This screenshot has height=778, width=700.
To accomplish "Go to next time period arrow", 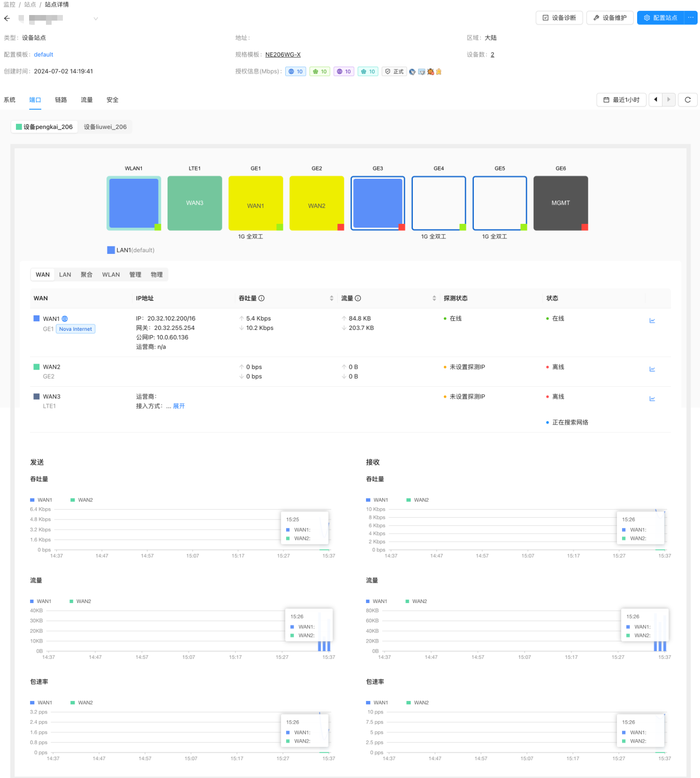I will tap(669, 100).
